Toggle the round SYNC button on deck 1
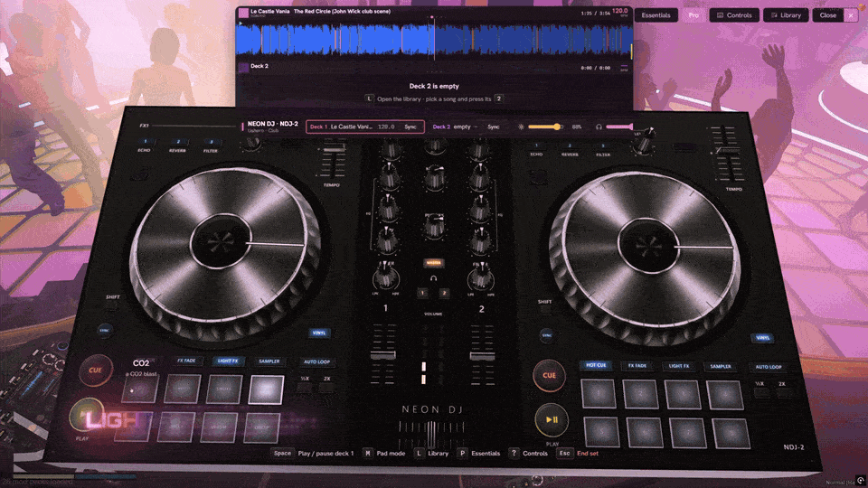The height and width of the screenshot is (488, 868). (x=105, y=331)
